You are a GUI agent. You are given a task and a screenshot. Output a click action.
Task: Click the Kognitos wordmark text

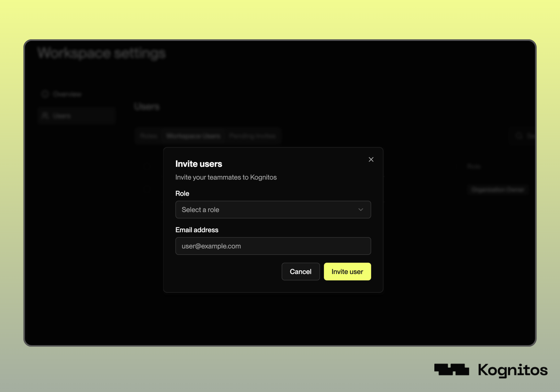(513, 370)
